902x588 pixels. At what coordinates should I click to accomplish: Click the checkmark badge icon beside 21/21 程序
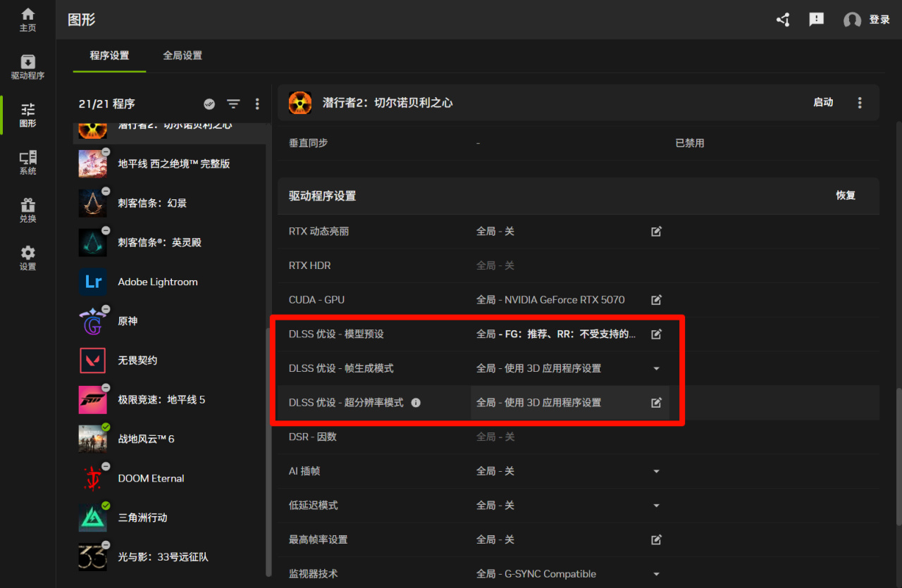[x=209, y=104]
